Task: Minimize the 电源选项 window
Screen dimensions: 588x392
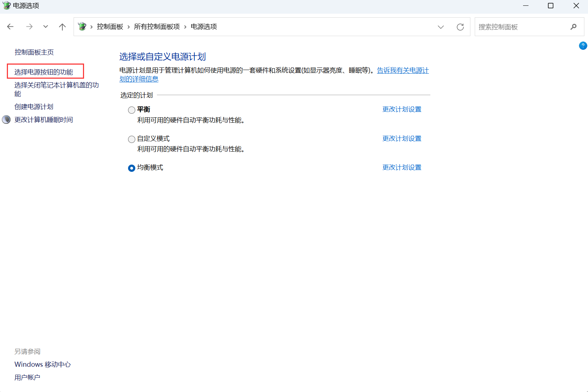Action: coord(526,5)
